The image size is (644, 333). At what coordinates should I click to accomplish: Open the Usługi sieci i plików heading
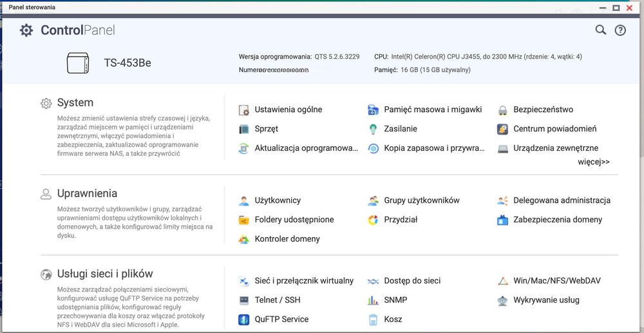105,274
